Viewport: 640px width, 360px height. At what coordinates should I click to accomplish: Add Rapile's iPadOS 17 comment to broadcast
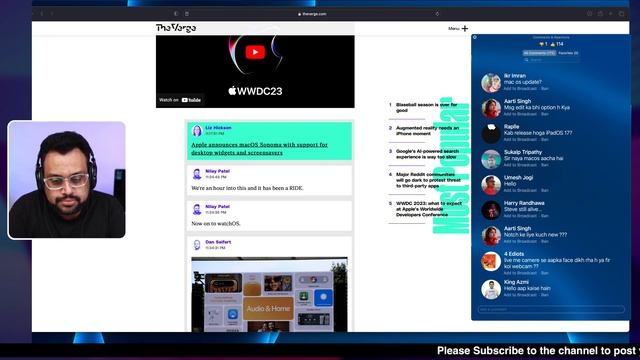click(x=520, y=140)
